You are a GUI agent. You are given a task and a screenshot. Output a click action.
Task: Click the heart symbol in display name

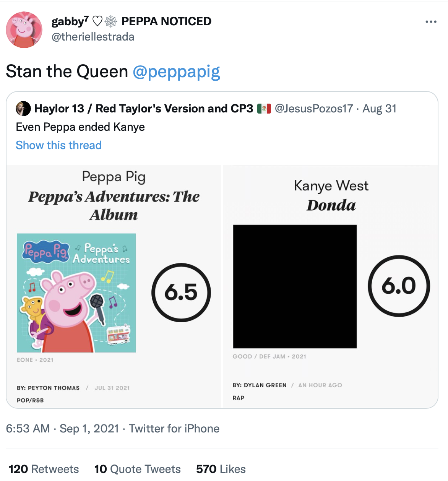click(x=97, y=21)
